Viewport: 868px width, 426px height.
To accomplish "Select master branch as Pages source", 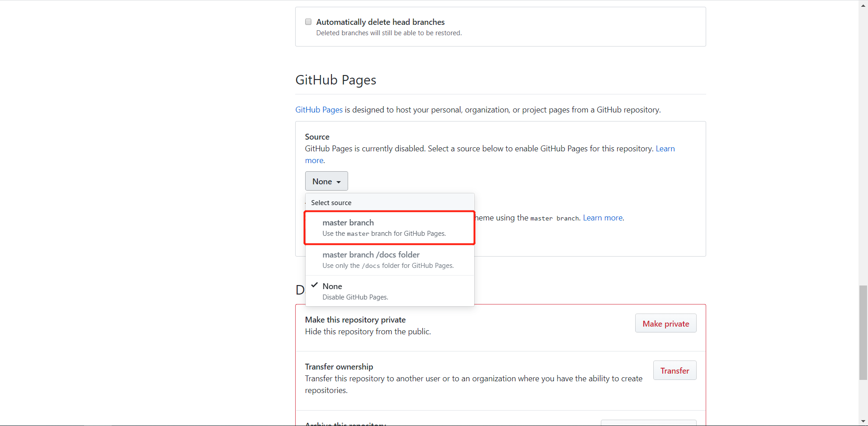I will click(390, 228).
